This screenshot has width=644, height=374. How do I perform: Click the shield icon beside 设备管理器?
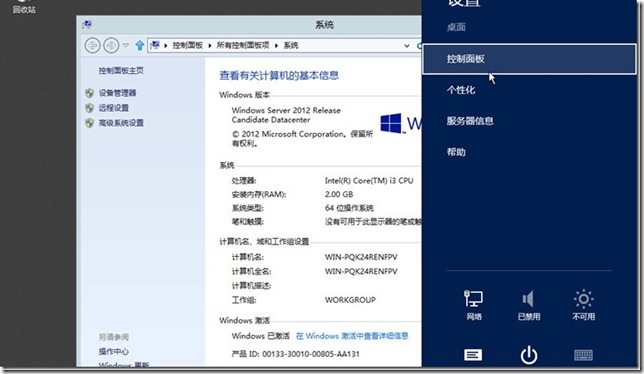click(x=90, y=93)
